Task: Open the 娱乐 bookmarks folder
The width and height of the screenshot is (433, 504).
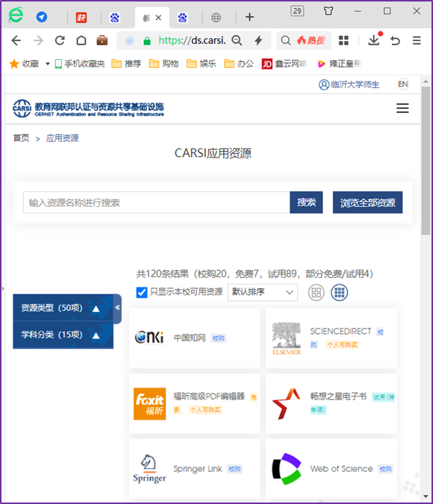Action: click(x=202, y=63)
